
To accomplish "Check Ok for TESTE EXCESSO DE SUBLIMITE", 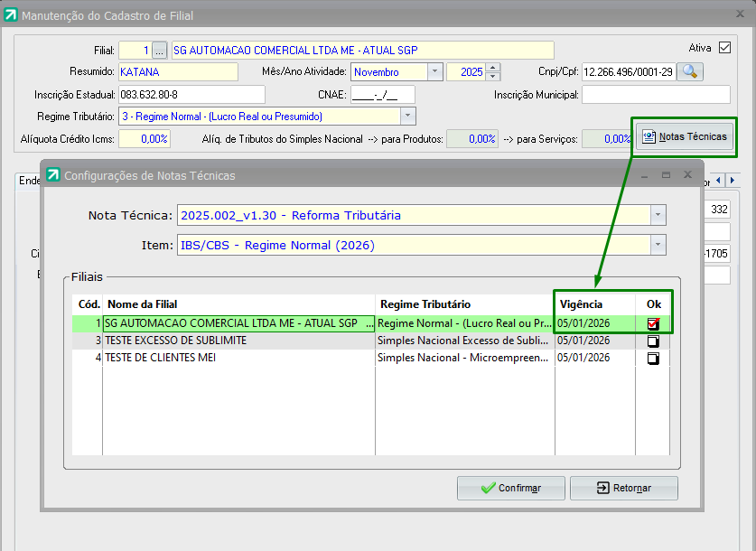I will [653, 341].
